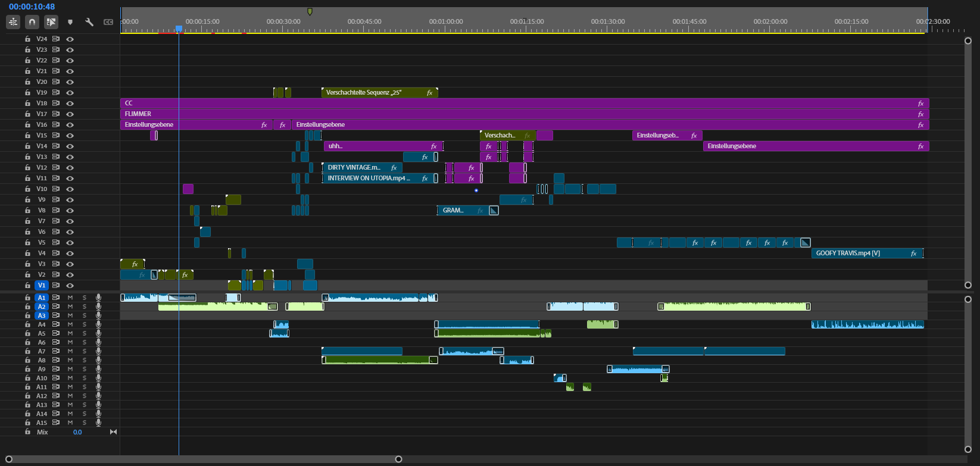Lock the Mix track
The image size is (980, 466).
point(27,432)
